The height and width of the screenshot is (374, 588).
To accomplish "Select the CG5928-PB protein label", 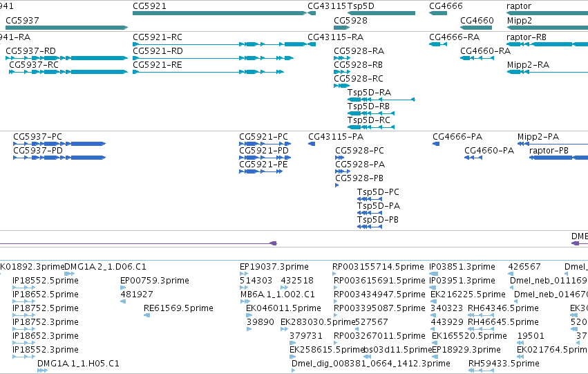I will click(x=359, y=178).
